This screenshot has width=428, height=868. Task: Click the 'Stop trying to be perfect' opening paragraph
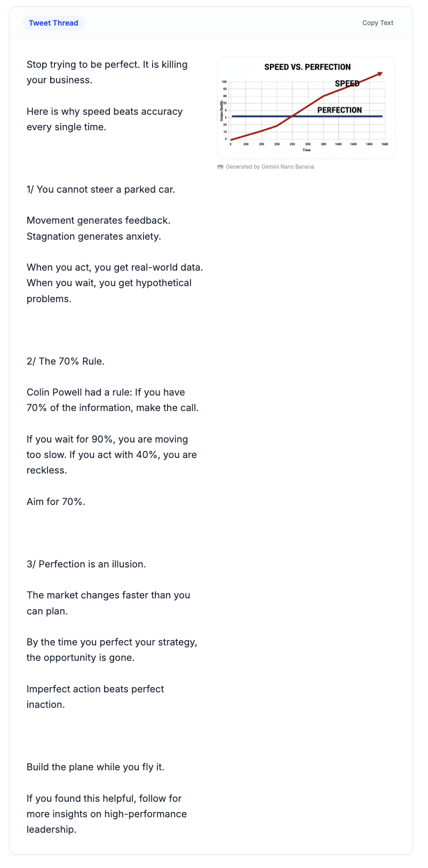[107, 73]
